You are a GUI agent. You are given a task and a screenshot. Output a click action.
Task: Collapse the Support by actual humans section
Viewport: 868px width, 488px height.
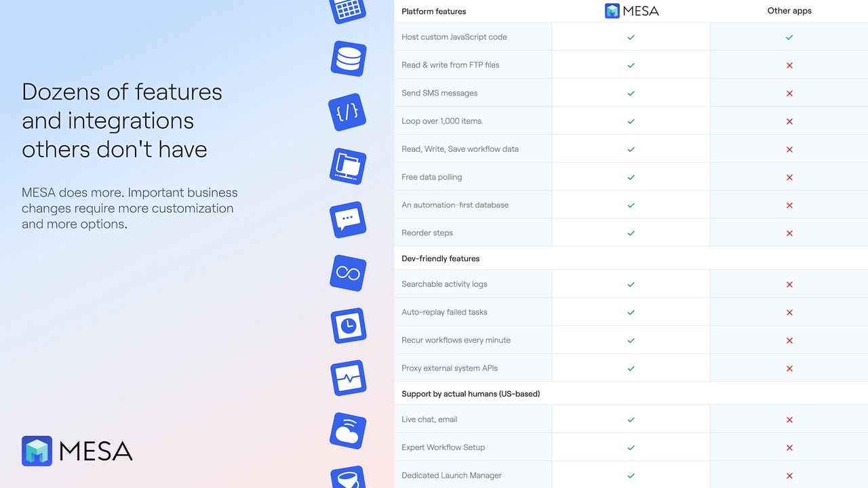click(x=471, y=393)
